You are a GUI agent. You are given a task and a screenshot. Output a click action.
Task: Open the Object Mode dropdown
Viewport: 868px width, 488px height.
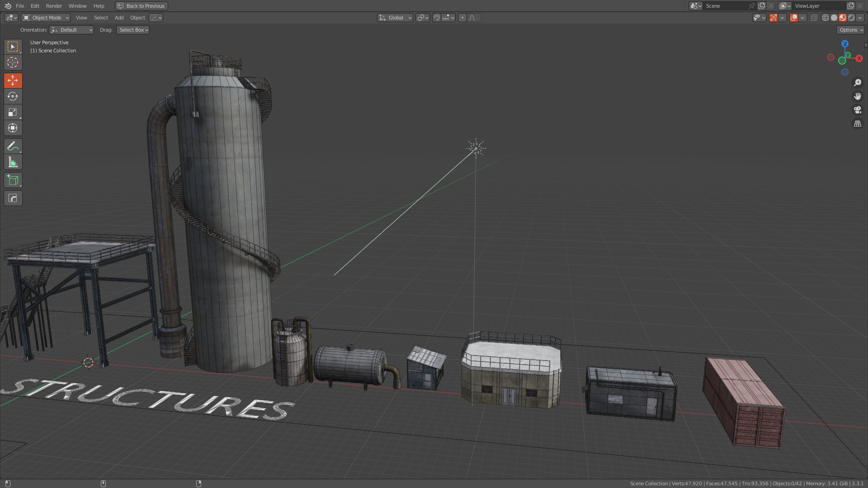[x=45, y=18]
